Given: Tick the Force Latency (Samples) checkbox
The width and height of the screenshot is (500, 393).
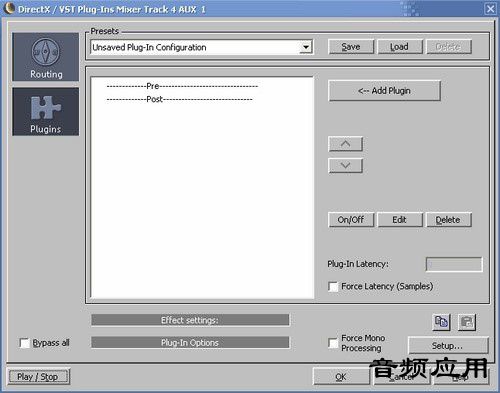Looking at the screenshot, I should coord(333,287).
